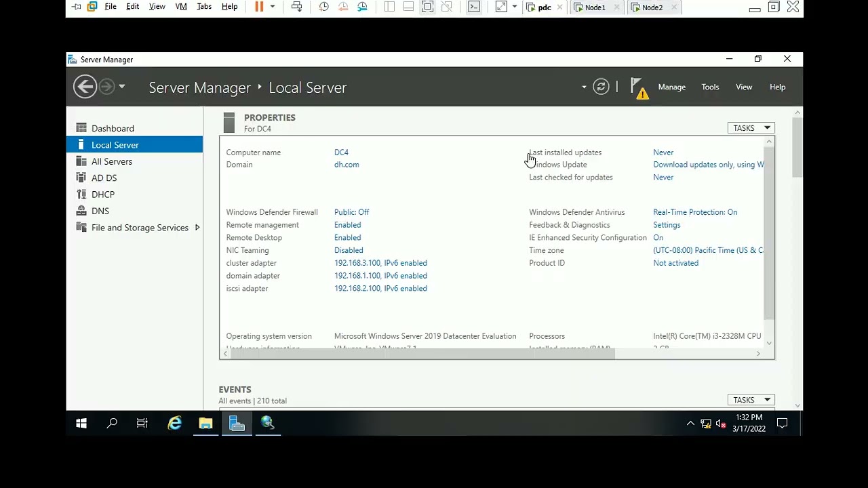Viewport: 868px width, 488px height.
Task: Switch to the pdc VM tab
Action: [545, 7]
